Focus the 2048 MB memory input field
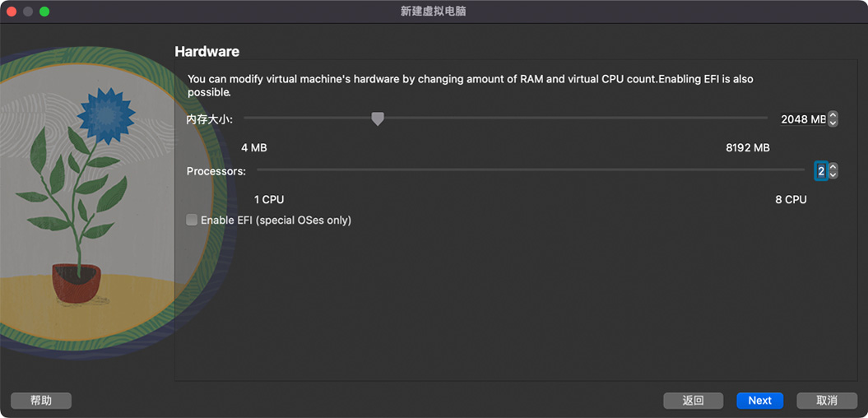 [802, 119]
